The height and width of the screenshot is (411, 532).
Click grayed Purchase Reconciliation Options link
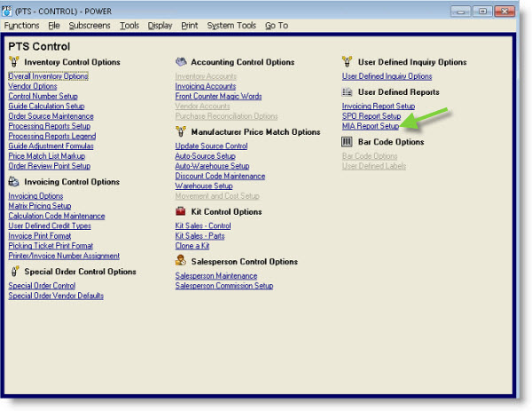(227, 116)
